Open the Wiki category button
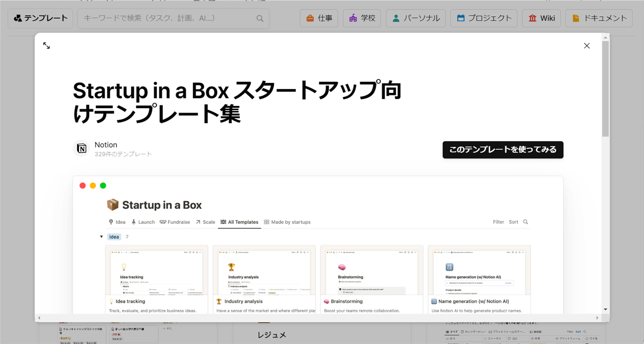Image resolution: width=644 pixels, height=344 pixels. 541,18
